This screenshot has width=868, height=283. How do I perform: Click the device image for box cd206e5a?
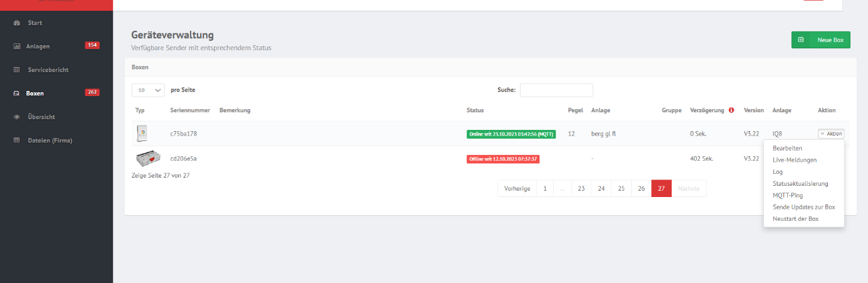148,159
